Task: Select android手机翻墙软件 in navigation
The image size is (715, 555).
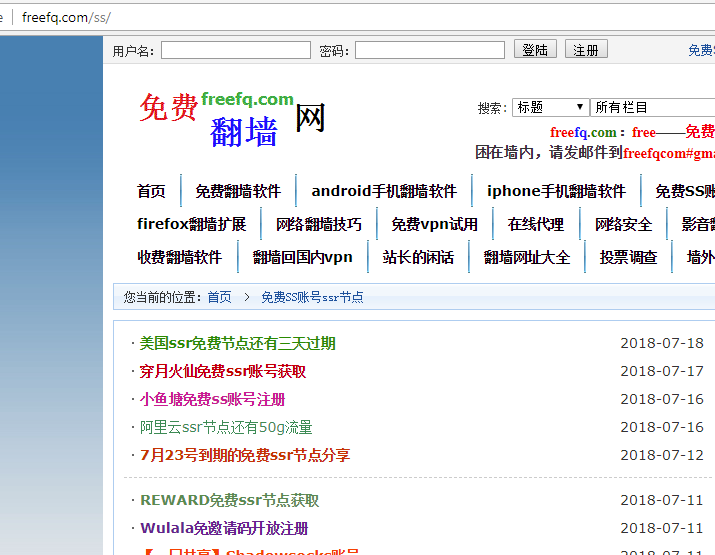Action: (x=384, y=191)
